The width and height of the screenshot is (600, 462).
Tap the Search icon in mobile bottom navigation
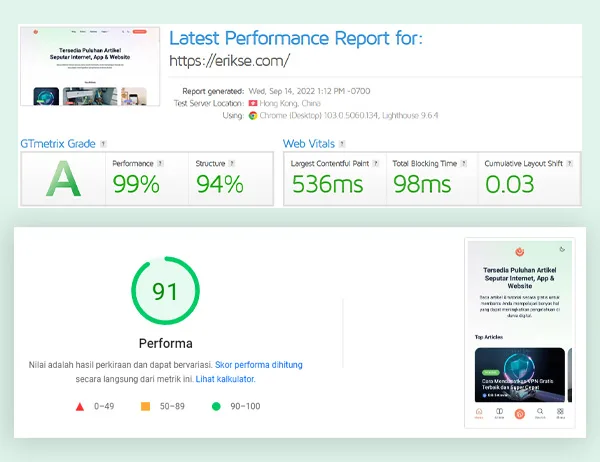[x=540, y=412]
